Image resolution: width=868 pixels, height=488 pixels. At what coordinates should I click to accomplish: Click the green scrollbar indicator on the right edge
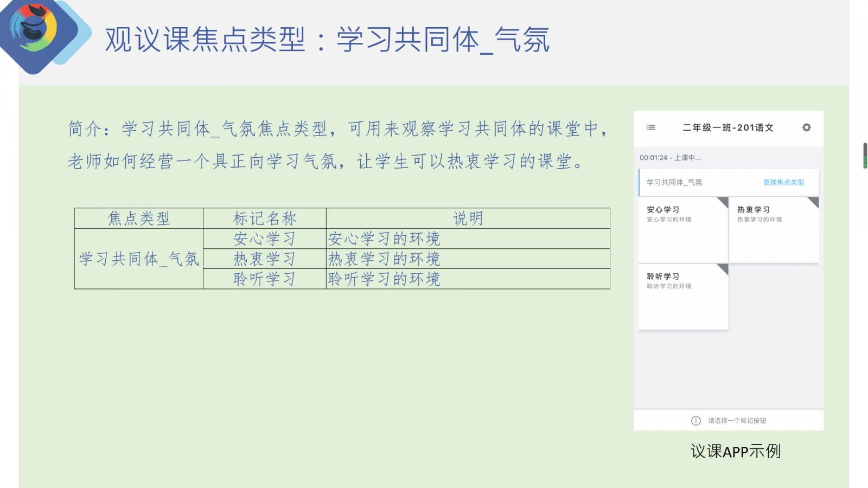[865, 156]
